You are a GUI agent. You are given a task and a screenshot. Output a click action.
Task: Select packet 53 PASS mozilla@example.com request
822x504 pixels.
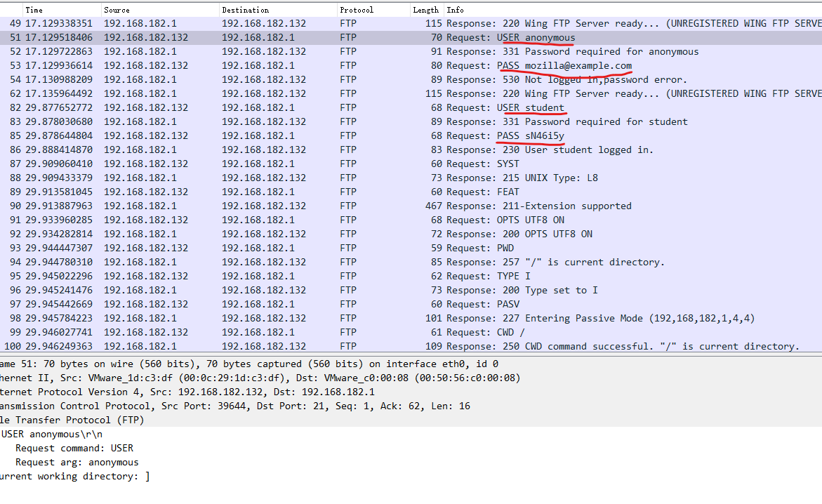click(x=411, y=65)
